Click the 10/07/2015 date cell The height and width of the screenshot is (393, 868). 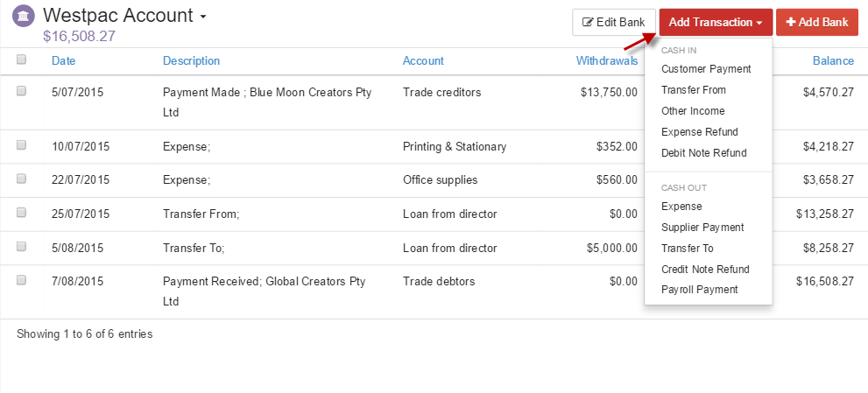pyautogui.click(x=81, y=147)
